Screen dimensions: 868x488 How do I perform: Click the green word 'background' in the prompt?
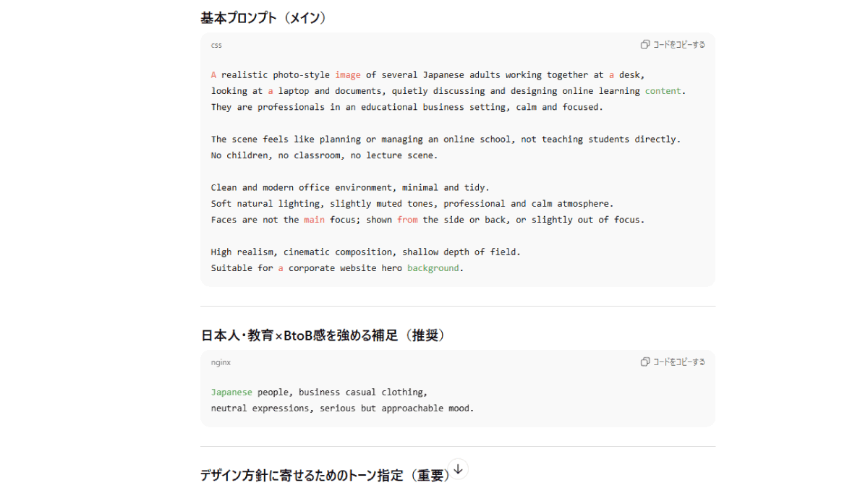[x=433, y=268]
